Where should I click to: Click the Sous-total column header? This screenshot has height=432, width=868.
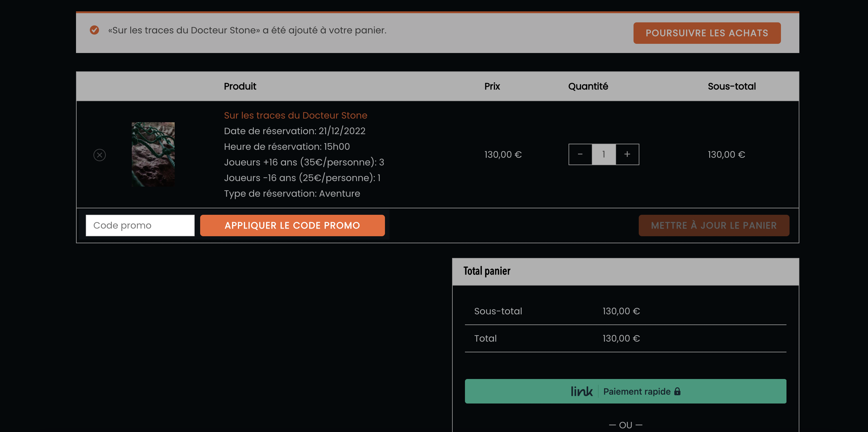pos(732,86)
